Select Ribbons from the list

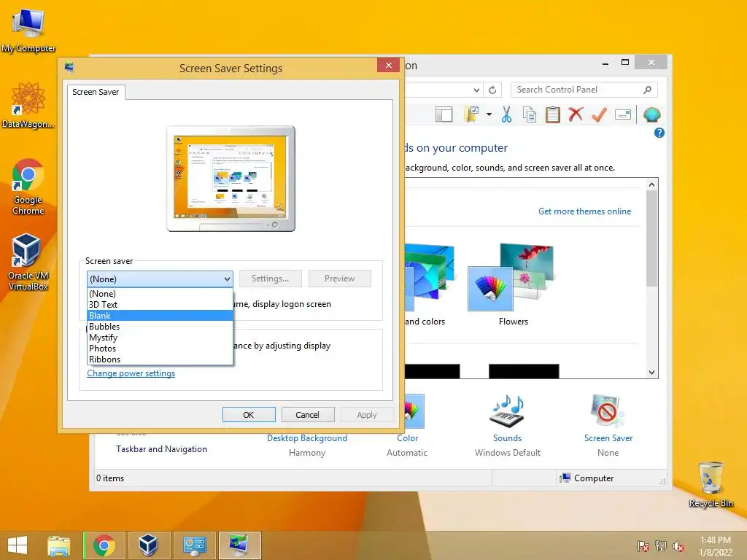point(160,359)
